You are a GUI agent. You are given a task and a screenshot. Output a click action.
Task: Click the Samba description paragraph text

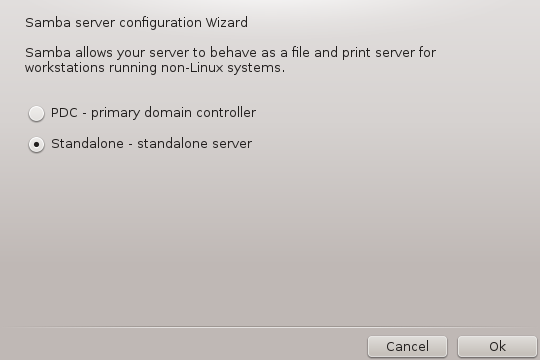230,60
